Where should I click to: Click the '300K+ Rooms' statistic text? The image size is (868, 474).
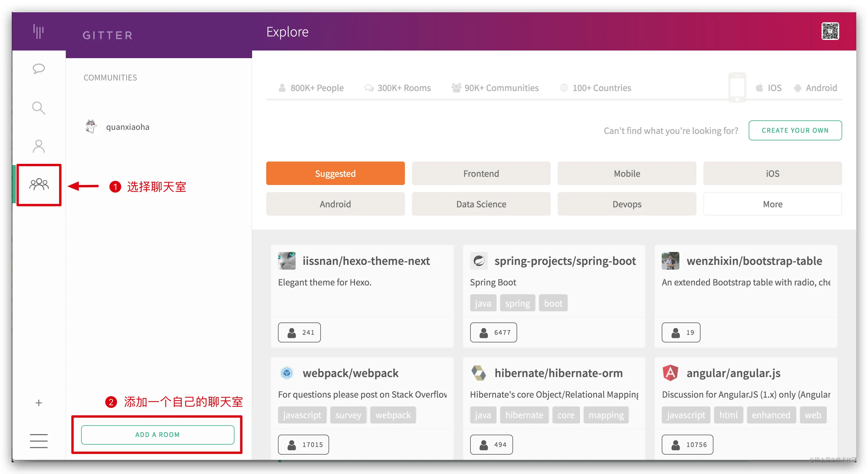pos(404,88)
